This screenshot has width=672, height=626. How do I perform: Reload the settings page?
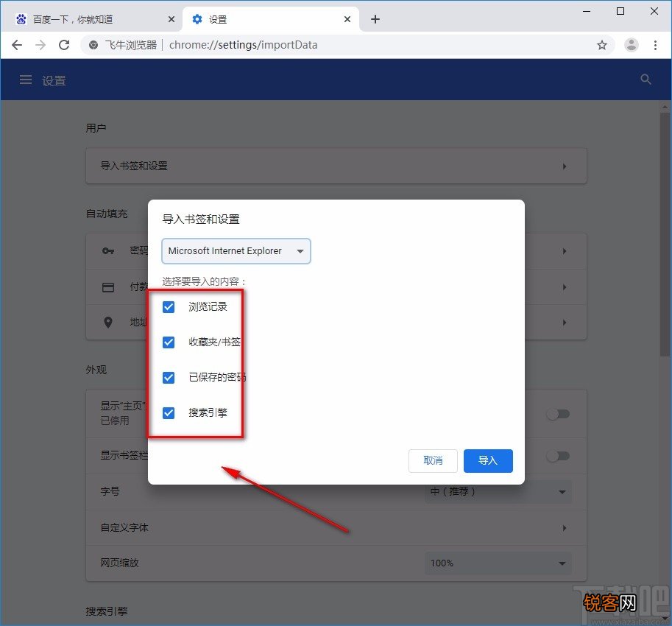64,45
